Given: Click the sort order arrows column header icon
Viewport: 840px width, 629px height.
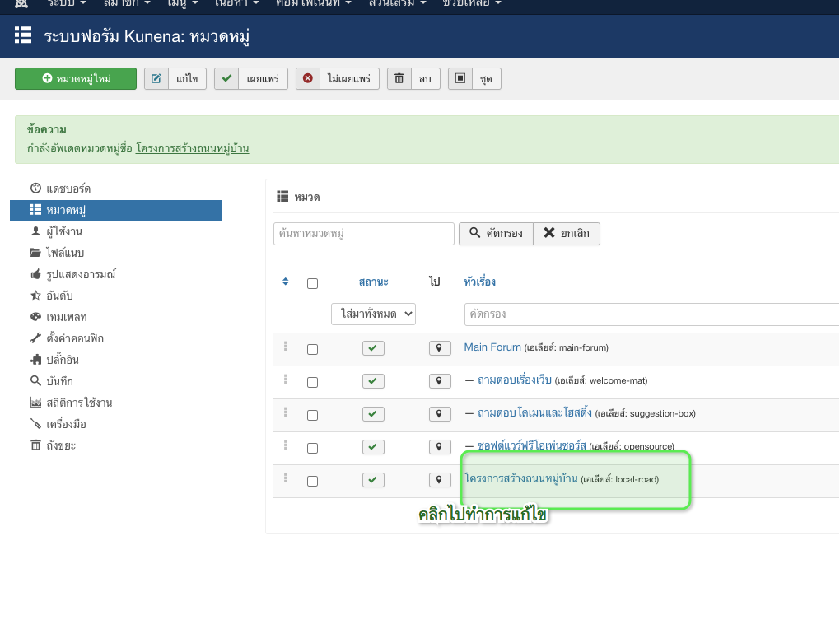Looking at the screenshot, I should pos(286,282).
